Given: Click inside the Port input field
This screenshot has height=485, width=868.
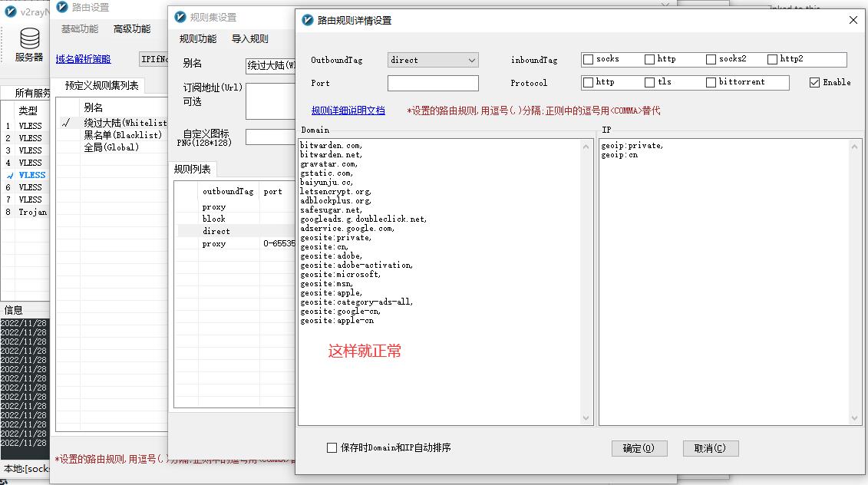Looking at the screenshot, I should [x=433, y=83].
